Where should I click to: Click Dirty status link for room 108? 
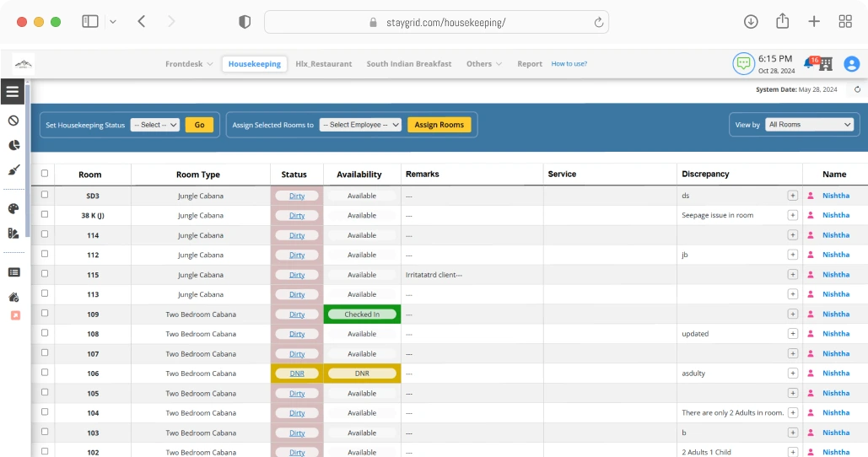(297, 334)
